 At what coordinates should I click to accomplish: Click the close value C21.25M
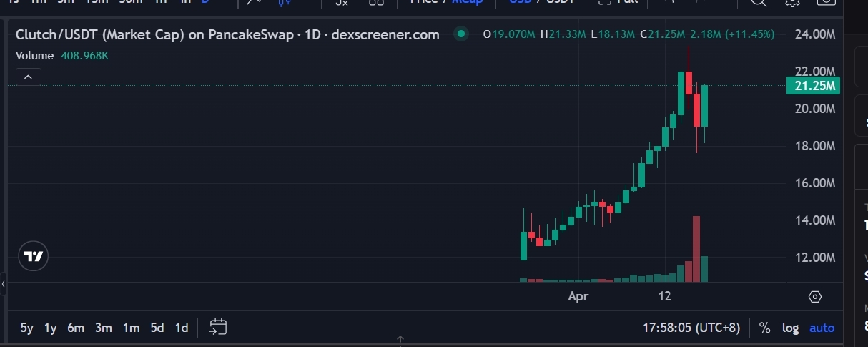663,34
